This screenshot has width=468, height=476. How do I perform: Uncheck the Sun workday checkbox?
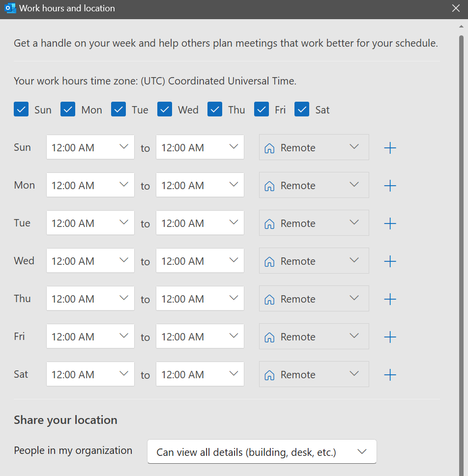21,109
